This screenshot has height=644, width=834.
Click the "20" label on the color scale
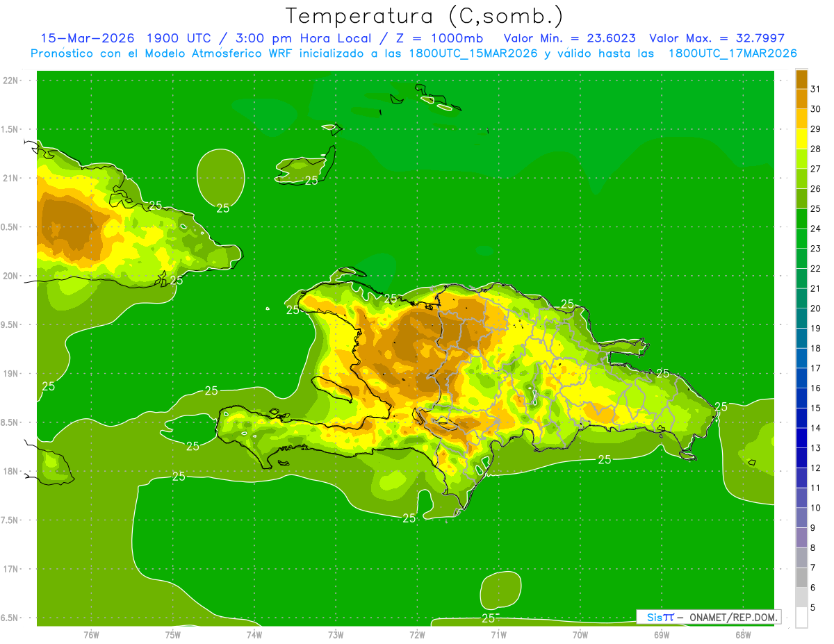815,308
